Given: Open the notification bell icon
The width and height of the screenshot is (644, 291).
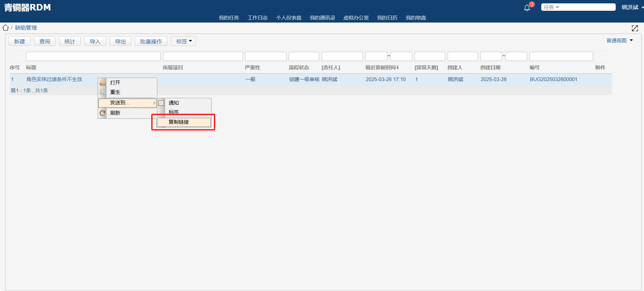Looking at the screenshot, I should tap(527, 8).
